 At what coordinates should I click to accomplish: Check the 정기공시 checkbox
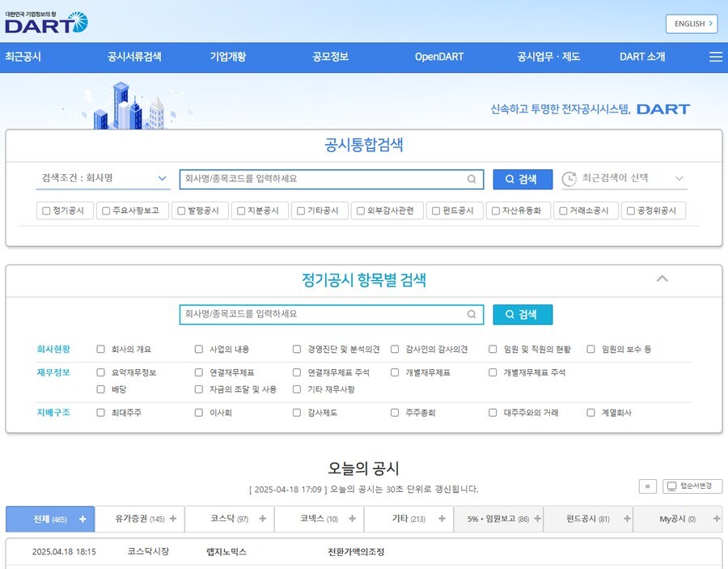[46, 211]
